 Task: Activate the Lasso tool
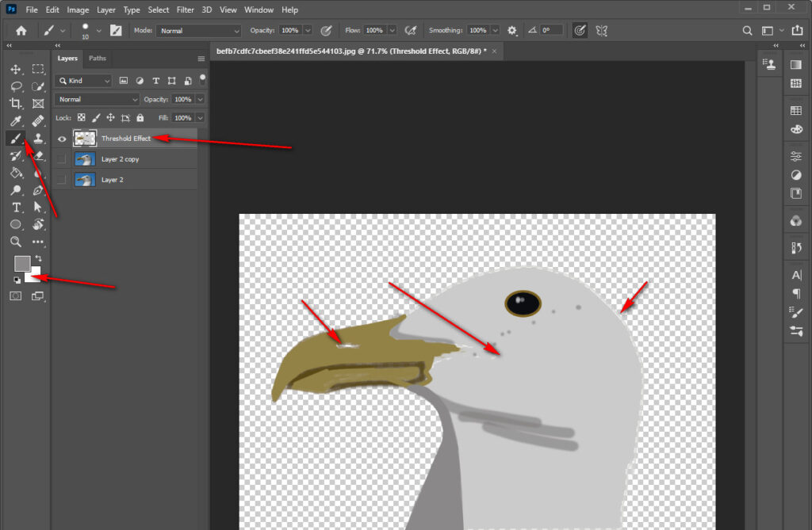(16, 87)
